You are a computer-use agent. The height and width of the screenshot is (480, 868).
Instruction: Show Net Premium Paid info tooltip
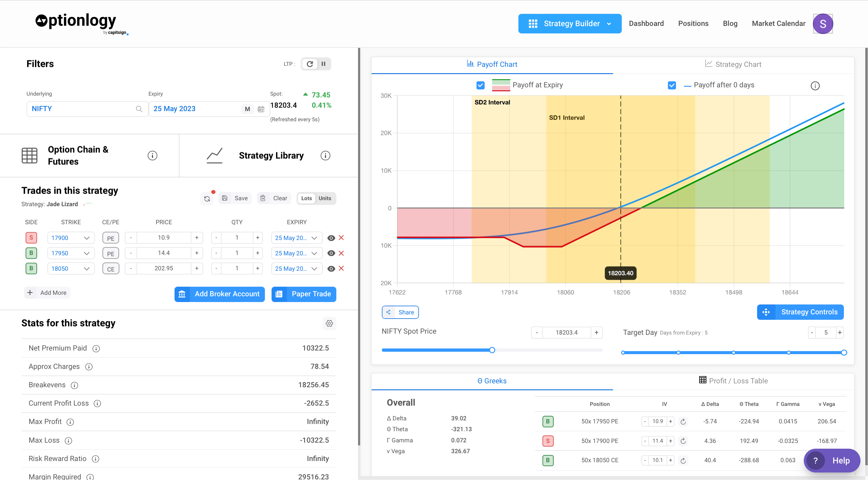(x=96, y=348)
